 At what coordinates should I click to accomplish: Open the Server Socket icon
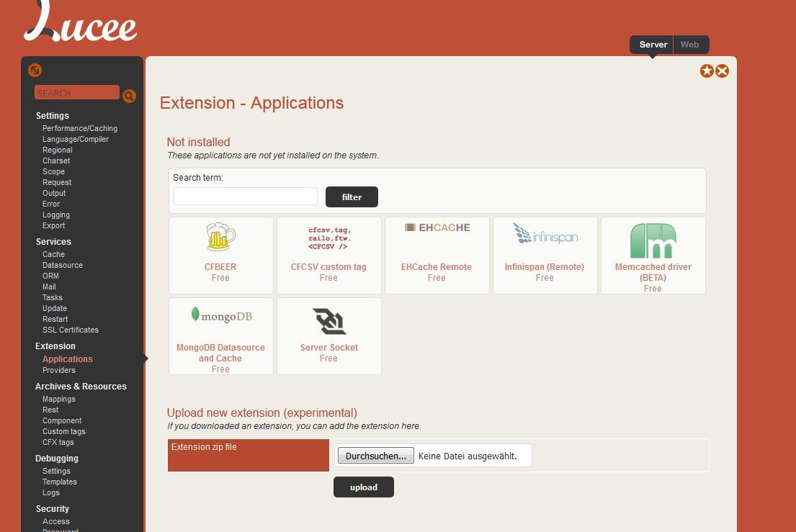click(329, 322)
